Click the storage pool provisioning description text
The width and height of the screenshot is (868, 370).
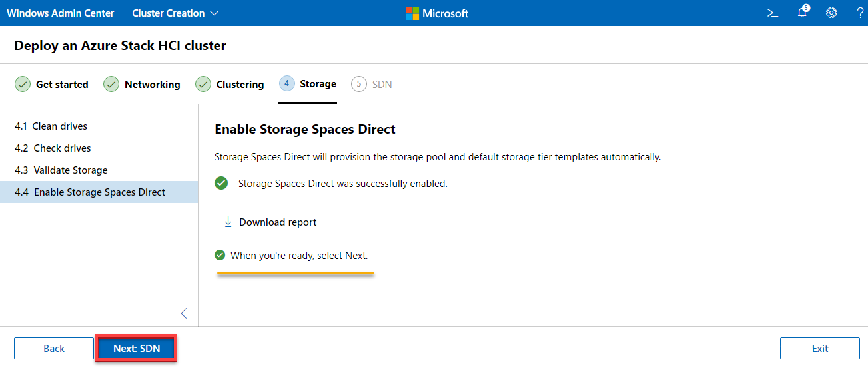point(438,158)
